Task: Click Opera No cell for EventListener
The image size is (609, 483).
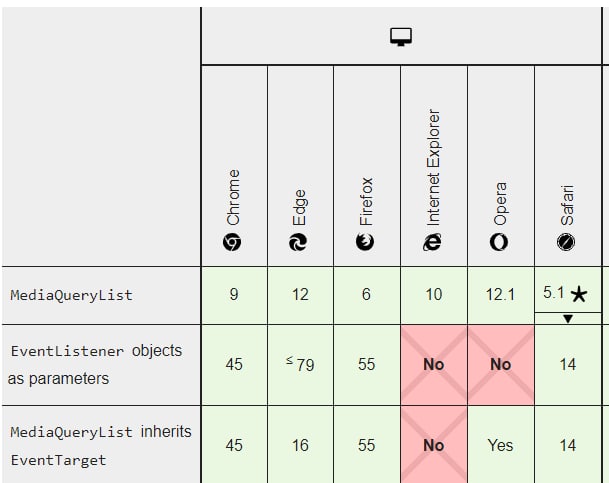Action: [500, 365]
